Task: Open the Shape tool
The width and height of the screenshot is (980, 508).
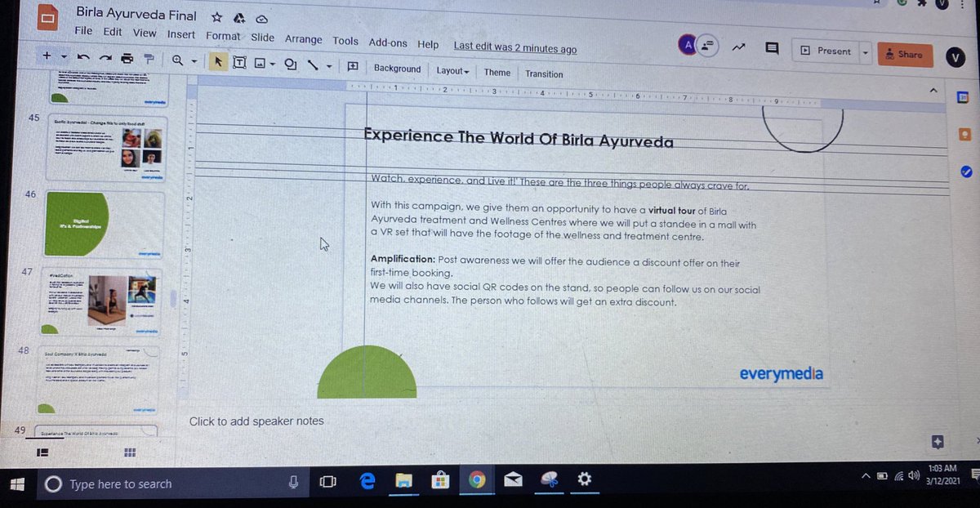Action: tap(290, 65)
